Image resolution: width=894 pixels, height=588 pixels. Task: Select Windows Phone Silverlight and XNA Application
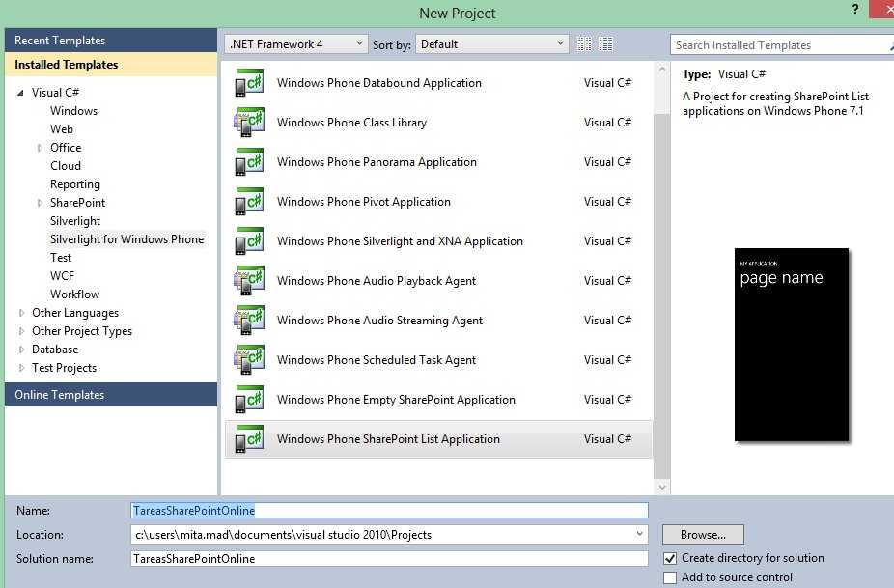(x=438, y=241)
